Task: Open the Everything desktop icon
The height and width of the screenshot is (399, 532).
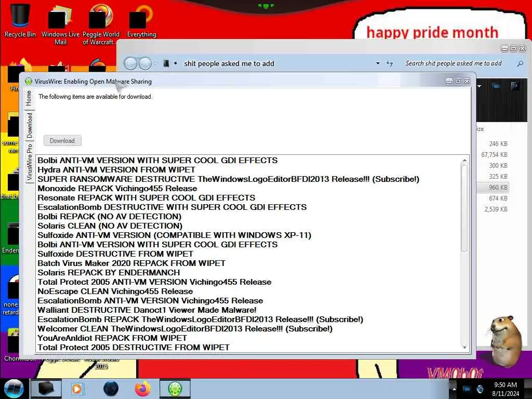Action: click(141, 20)
